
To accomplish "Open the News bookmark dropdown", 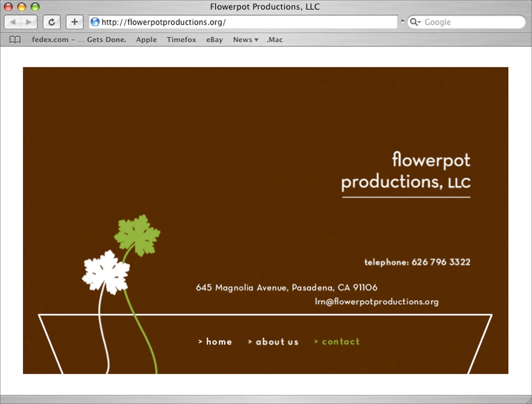I will 245,39.
